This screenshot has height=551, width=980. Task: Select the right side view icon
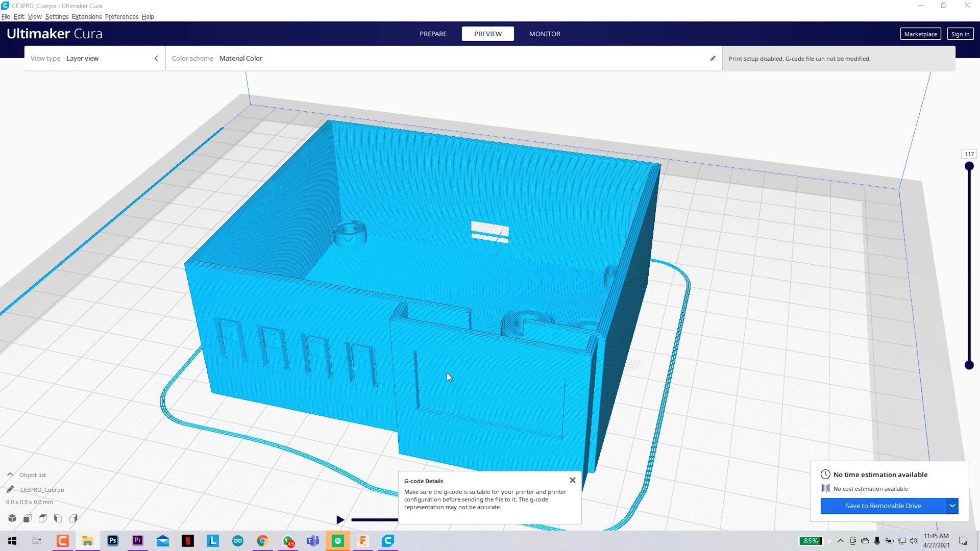[x=73, y=518]
